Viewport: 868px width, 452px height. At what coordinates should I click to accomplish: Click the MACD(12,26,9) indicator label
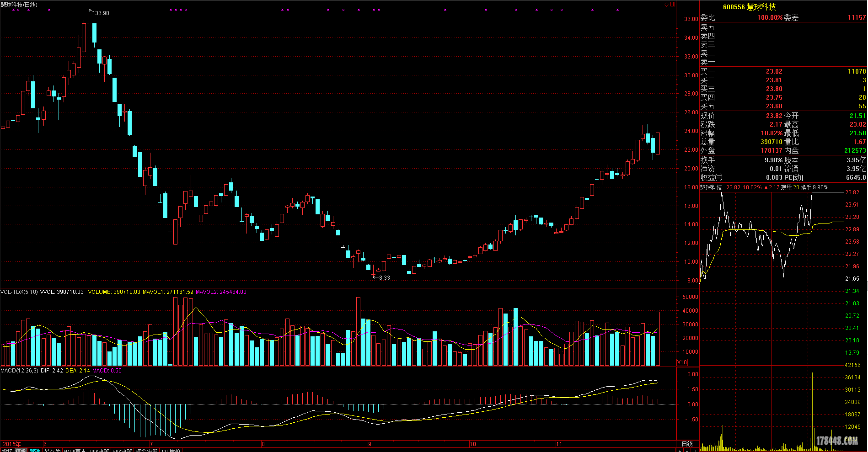click(x=19, y=371)
